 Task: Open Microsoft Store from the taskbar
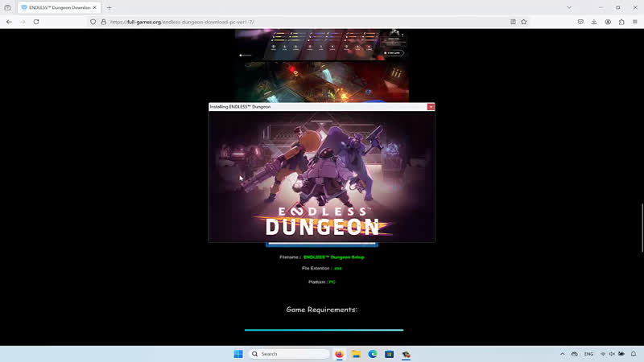pyautogui.click(x=390, y=354)
